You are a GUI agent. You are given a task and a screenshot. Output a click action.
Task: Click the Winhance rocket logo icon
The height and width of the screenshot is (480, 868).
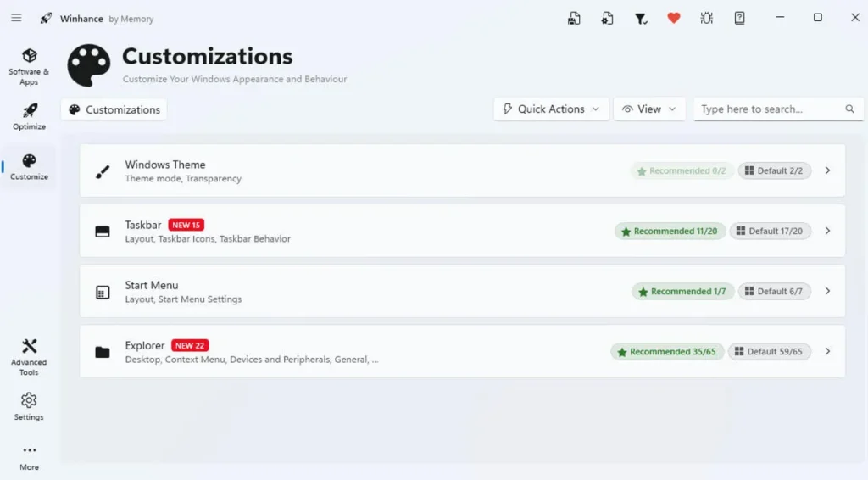coord(46,19)
